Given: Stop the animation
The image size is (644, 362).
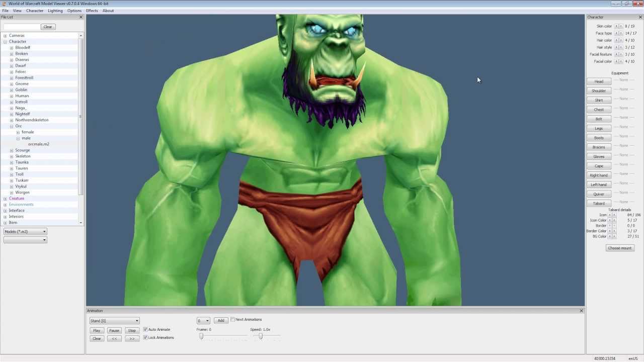Looking at the screenshot, I should (132, 330).
